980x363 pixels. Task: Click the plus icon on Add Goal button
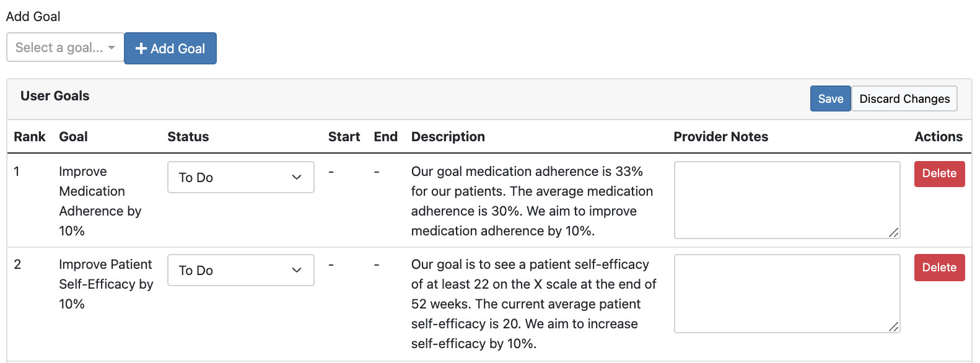141,48
